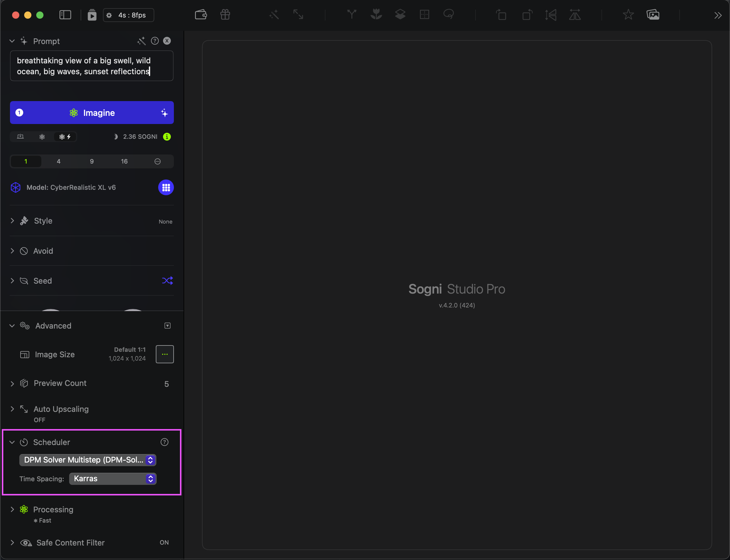Open the Karras time spacing dropdown
Screen dimensions: 730x560
point(113,479)
